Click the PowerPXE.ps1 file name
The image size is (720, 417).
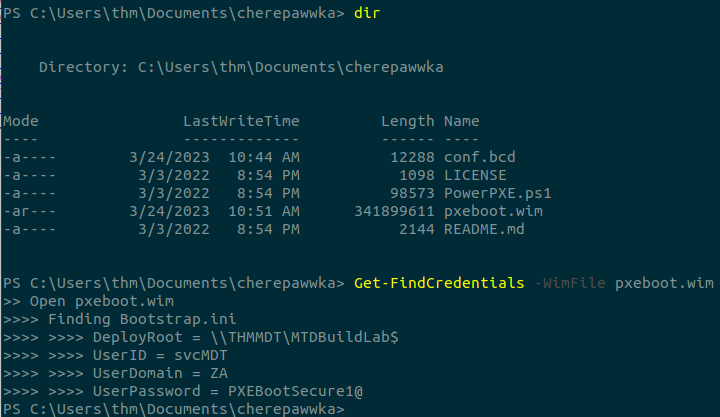497,193
